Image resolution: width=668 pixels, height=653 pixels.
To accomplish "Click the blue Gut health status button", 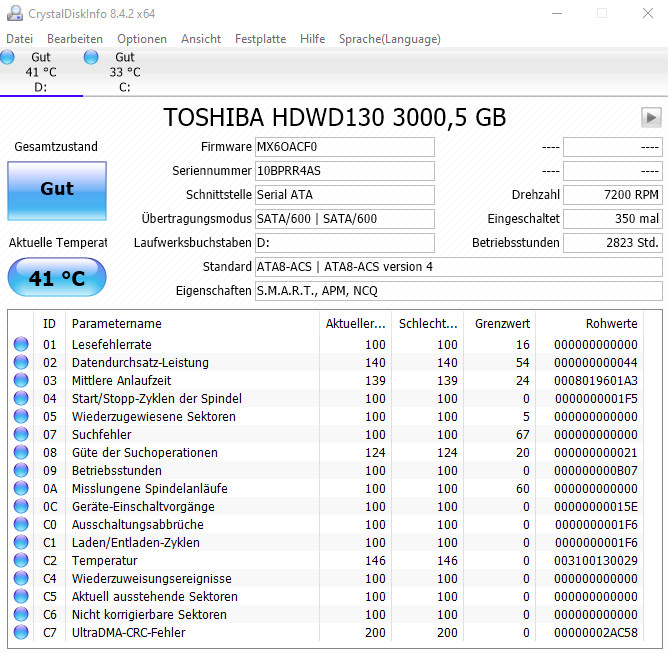I will [x=57, y=190].
